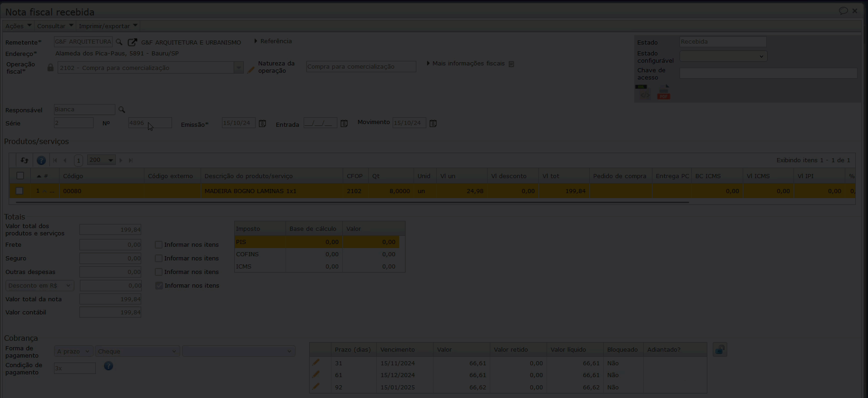Select the PIS tax row
Viewport: 868px width, 398px height.
click(317, 242)
